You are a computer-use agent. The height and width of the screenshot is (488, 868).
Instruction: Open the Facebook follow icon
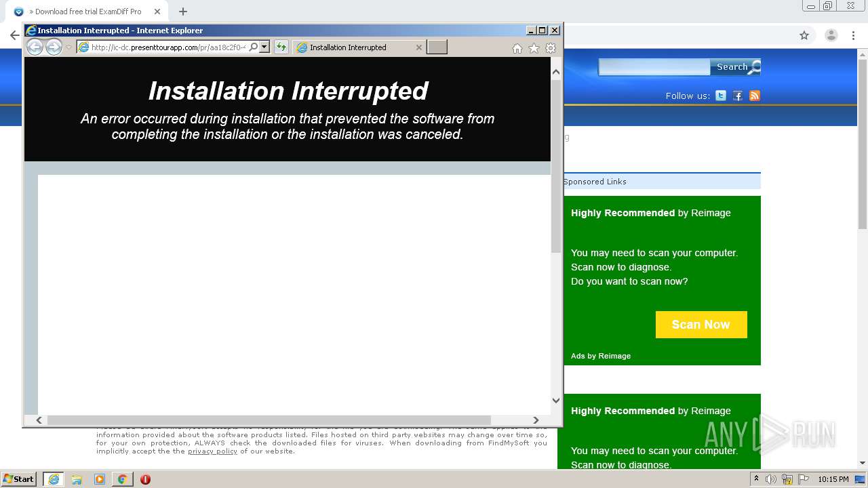(x=738, y=96)
